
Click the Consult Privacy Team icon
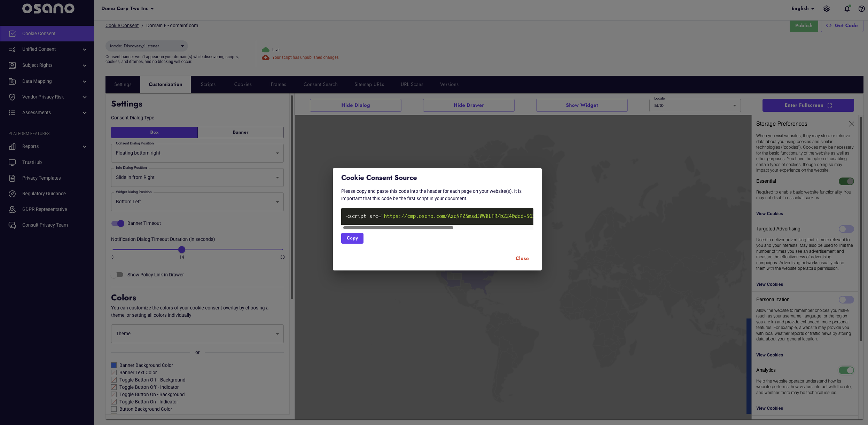tap(12, 225)
